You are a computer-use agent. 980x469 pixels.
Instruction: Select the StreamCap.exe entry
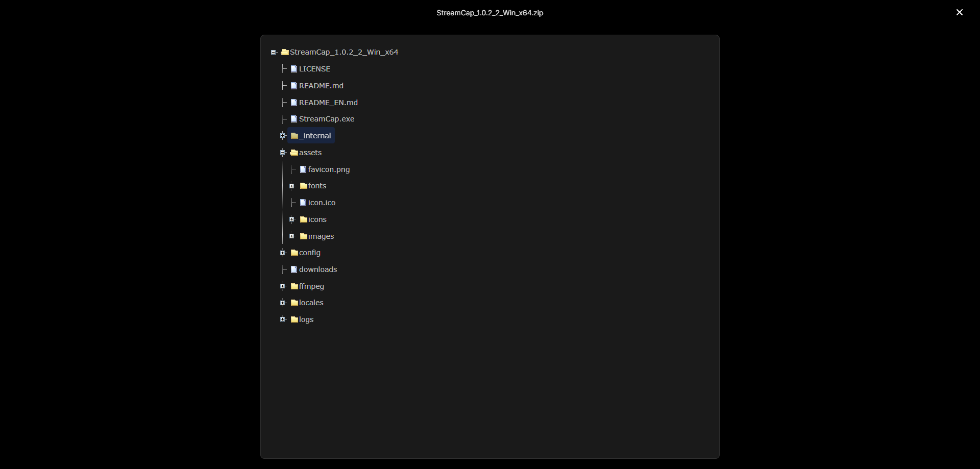[327, 119]
